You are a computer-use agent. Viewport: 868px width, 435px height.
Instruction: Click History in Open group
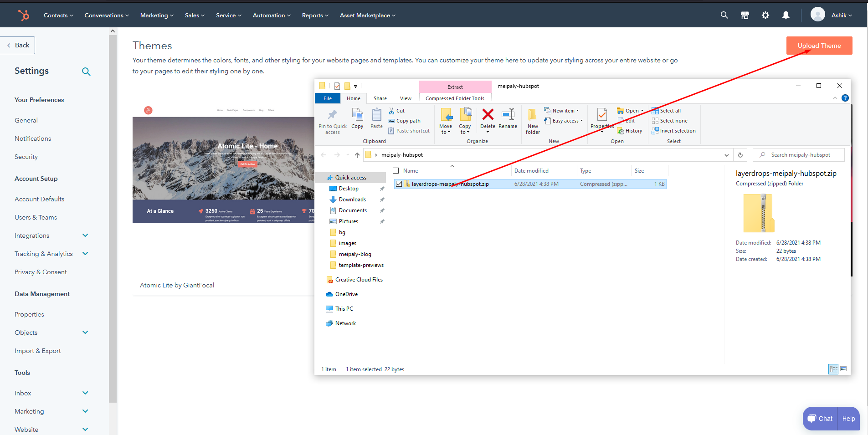click(630, 131)
